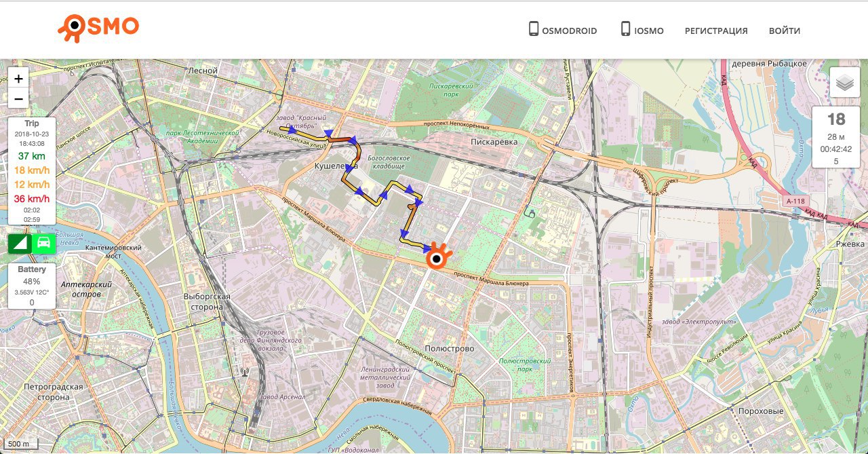Click ВОЙТИ to log in
Viewport: 868px width, 454px height.
785,31
